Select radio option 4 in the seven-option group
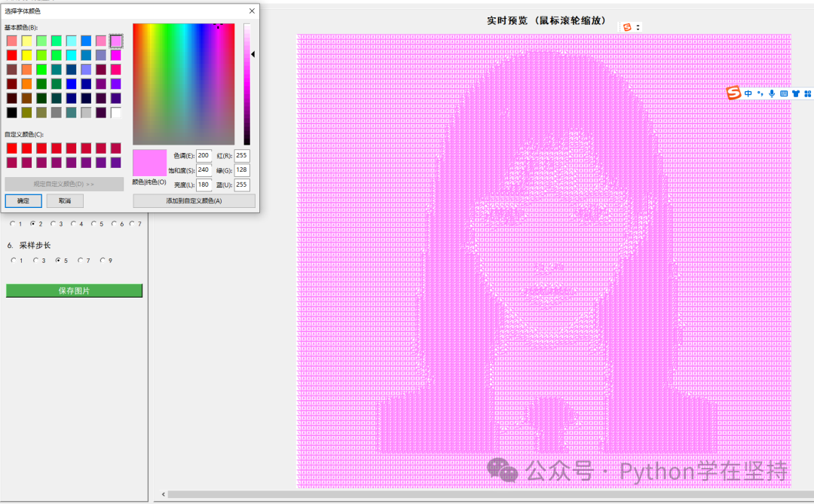The width and height of the screenshot is (814, 504). pyautogui.click(x=73, y=224)
